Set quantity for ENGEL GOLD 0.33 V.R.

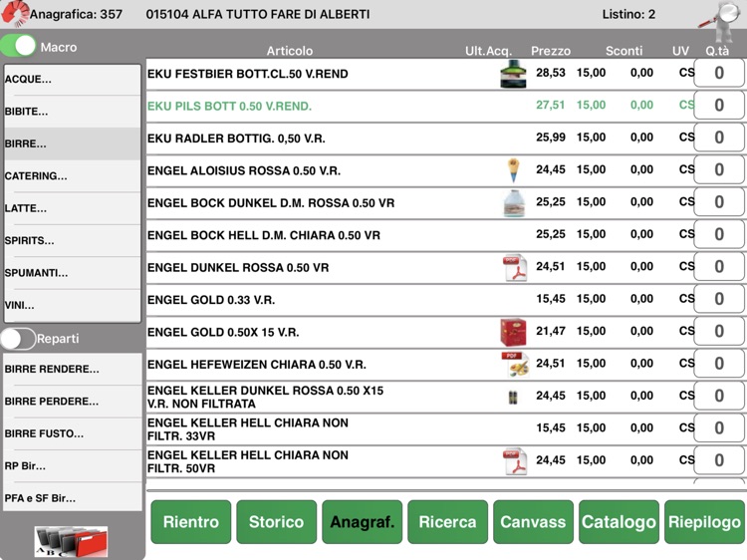719,299
